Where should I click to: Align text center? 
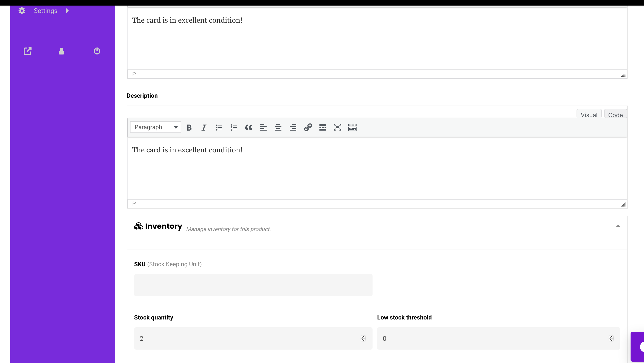[x=278, y=128]
